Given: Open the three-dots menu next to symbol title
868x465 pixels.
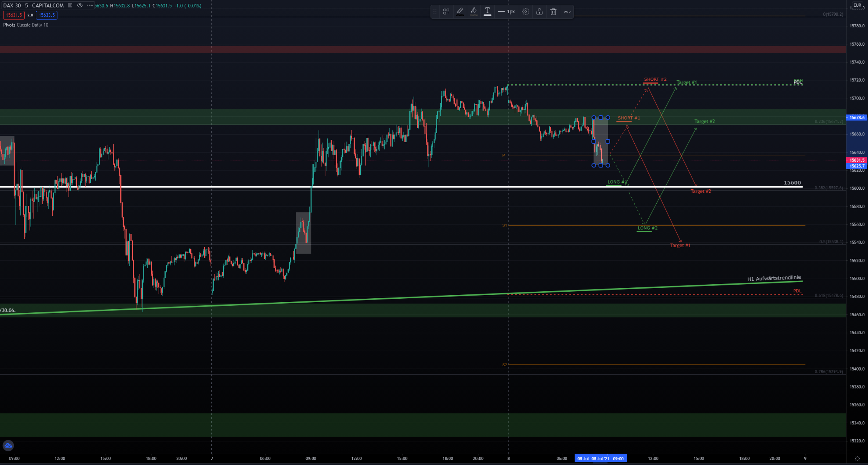Looking at the screenshot, I should (89, 5).
